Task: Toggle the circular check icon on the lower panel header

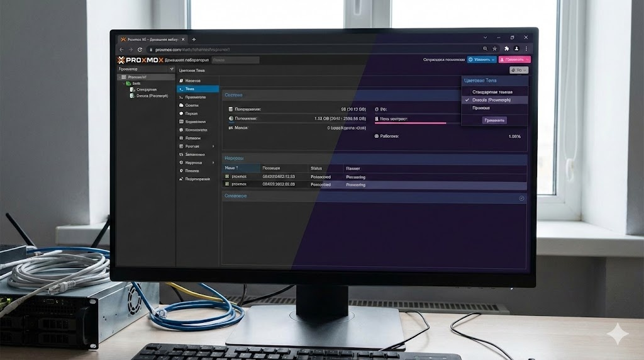Action: [x=521, y=198]
